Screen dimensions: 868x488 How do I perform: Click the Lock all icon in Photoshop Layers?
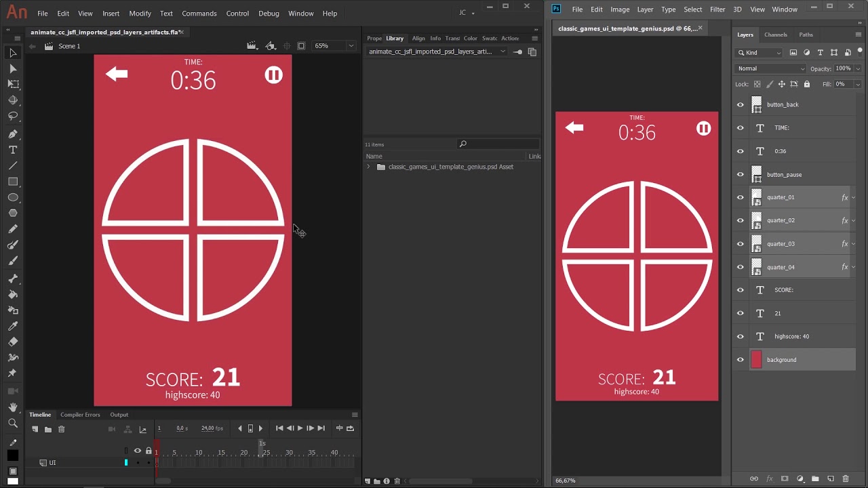(807, 84)
